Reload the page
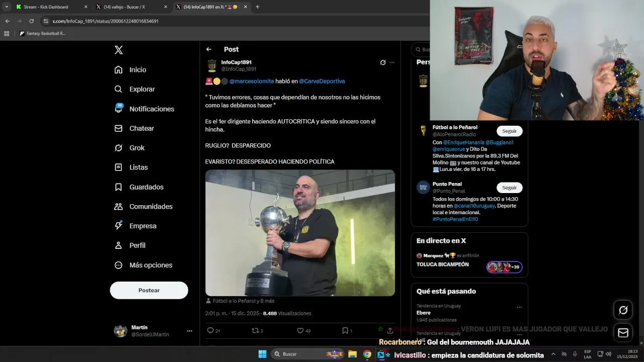644x362 pixels. click(x=31, y=21)
